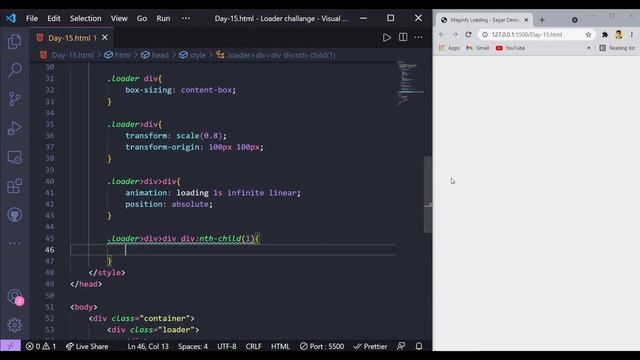This screenshot has height=360, width=640.
Task: Open Manage gear settings in VS Code
Action: 15,325
